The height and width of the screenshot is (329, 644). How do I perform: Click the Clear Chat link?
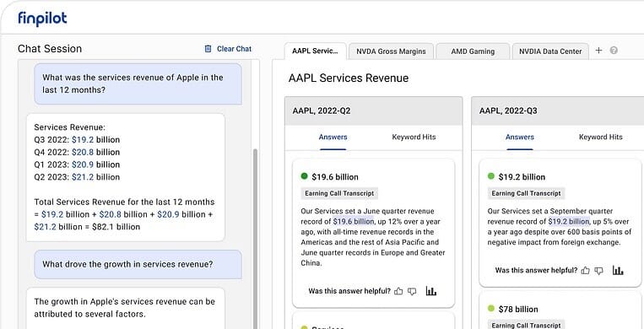234,49
